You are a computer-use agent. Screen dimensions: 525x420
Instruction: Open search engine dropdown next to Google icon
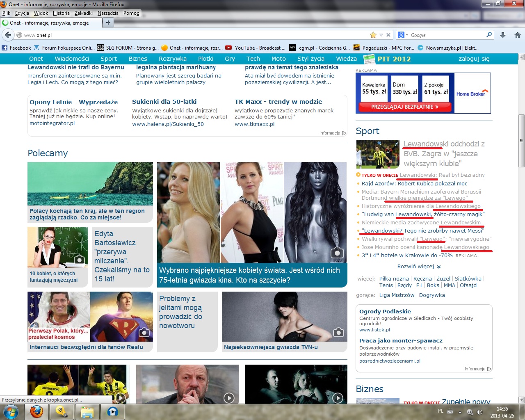click(x=407, y=35)
